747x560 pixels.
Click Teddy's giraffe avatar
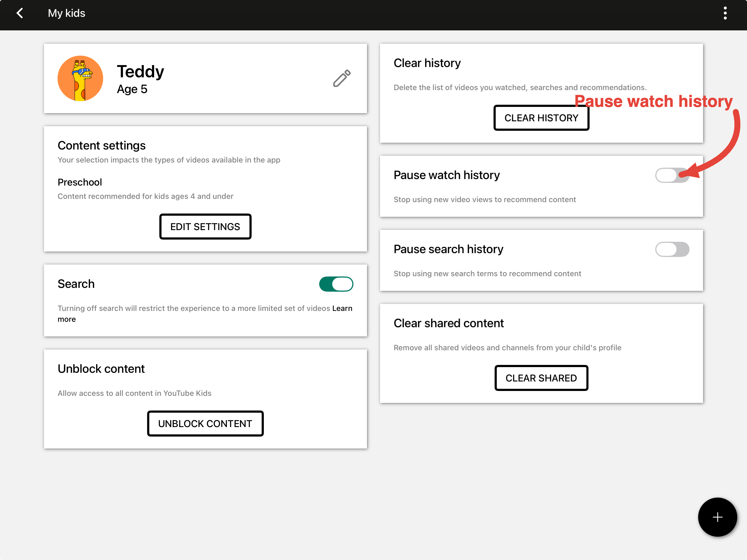click(x=80, y=78)
